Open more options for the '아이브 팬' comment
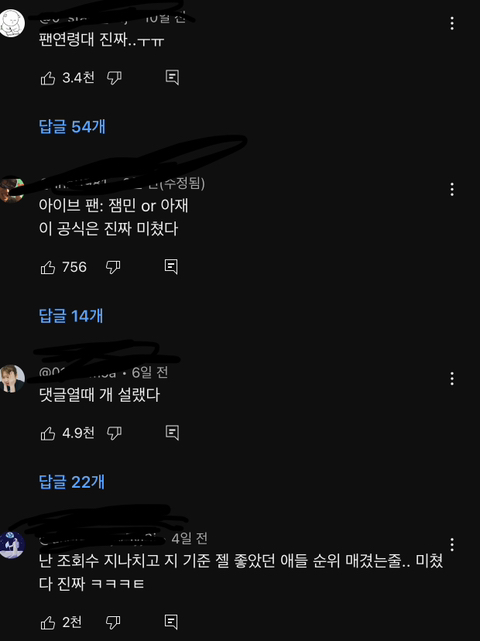 tap(452, 189)
